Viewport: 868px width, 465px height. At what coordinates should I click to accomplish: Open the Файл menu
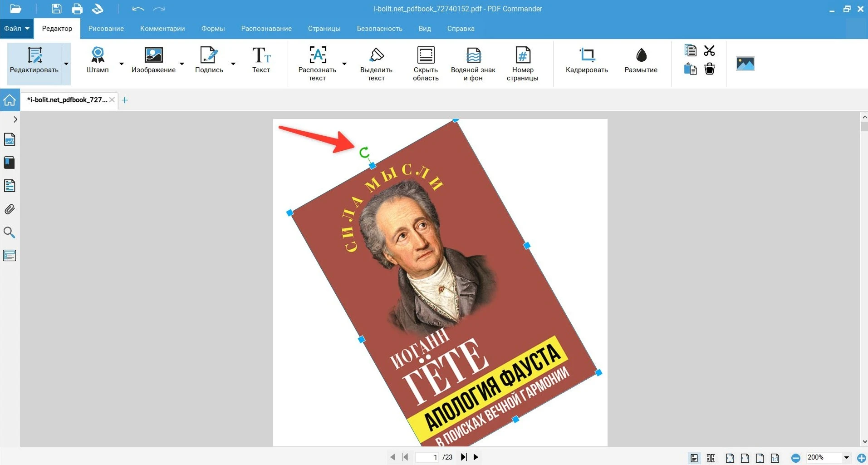coord(17,29)
